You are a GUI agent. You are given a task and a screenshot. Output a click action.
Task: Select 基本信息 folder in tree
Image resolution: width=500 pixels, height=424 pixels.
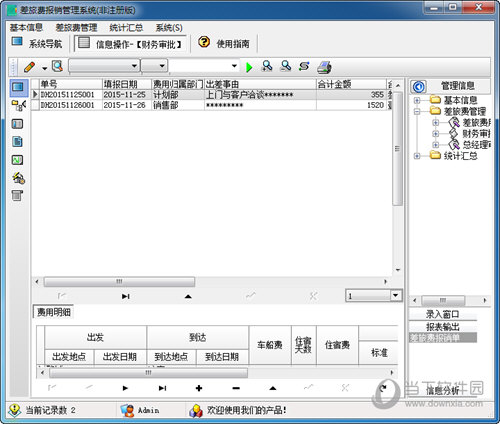tap(454, 100)
